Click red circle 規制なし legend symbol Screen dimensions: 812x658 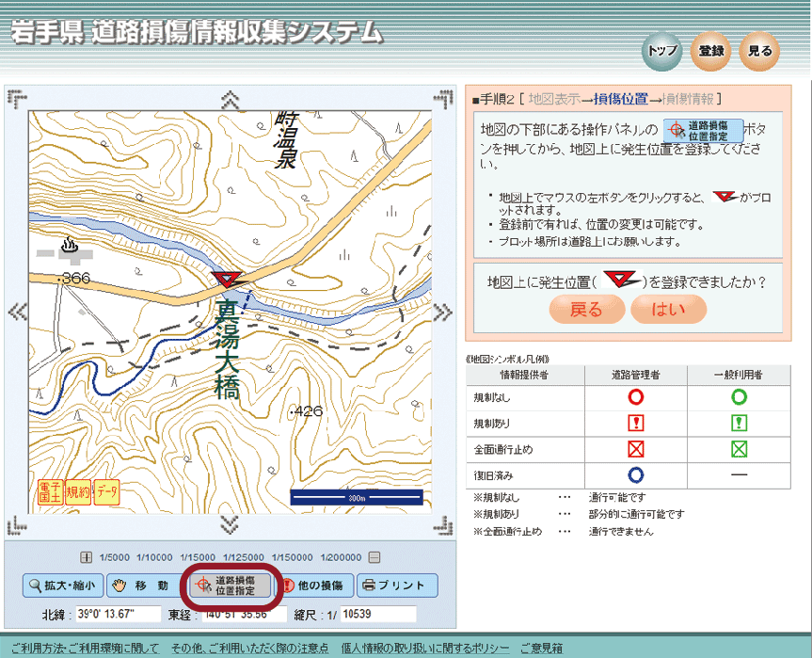[635, 397]
